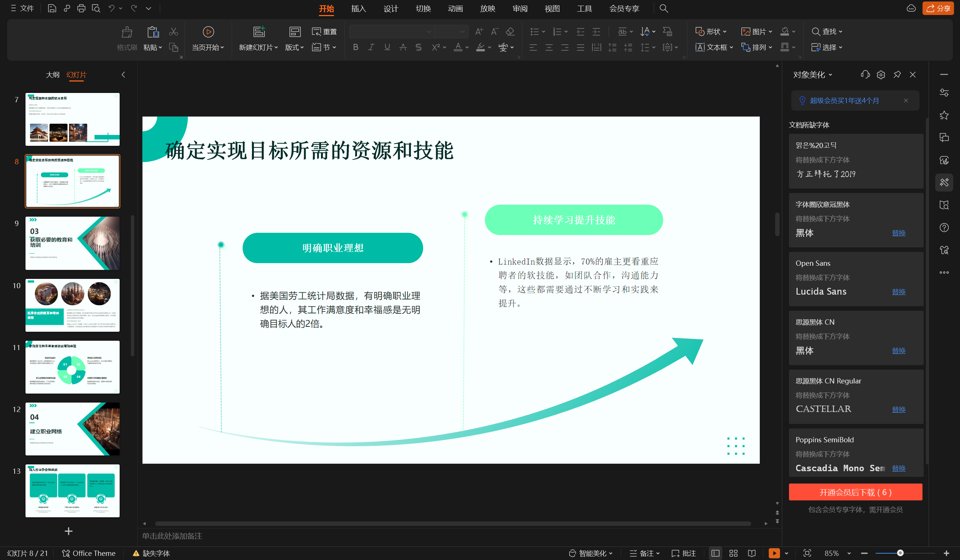Replace 思源黑体 CN Regular with CASTELLAR
The width and height of the screenshot is (960, 560).
tap(898, 409)
